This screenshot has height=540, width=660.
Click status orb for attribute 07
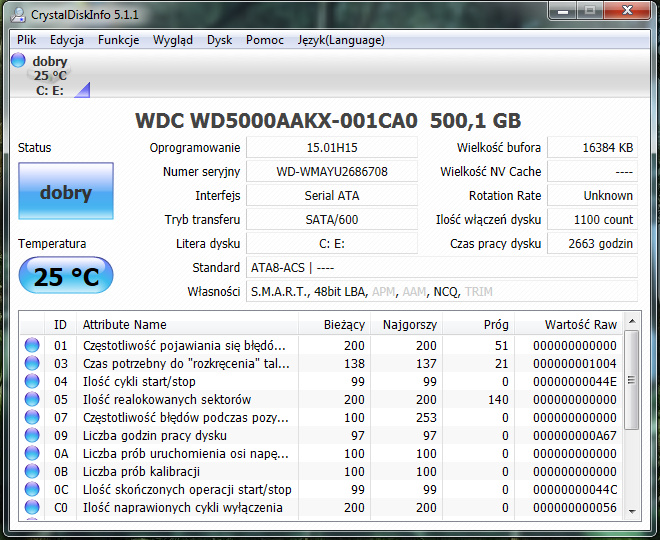coord(32,417)
